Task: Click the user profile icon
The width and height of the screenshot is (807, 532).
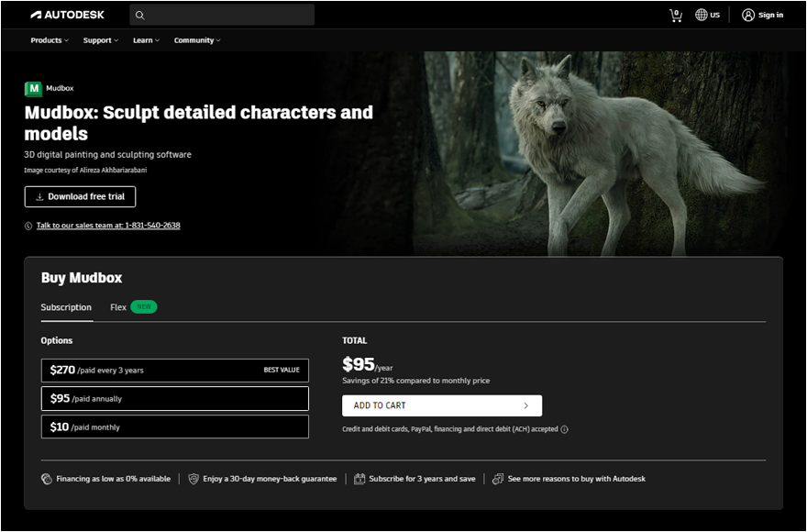Action: click(x=747, y=15)
